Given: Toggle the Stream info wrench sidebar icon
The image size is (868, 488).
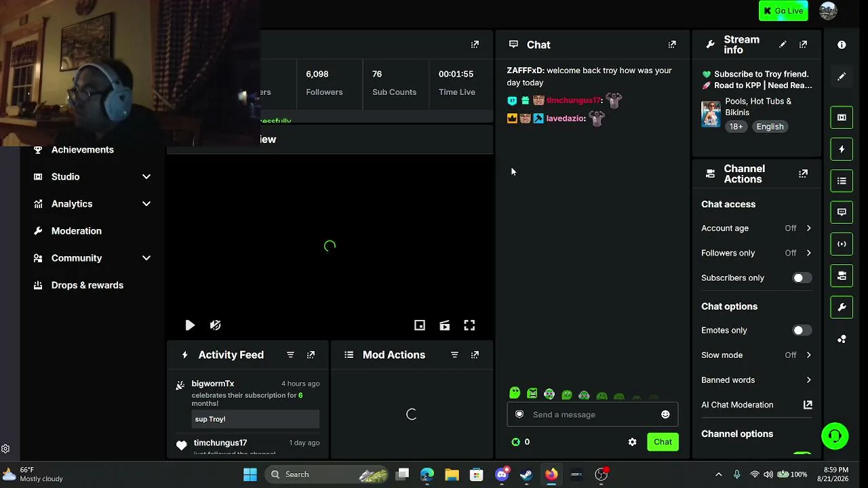Looking at the screenshot, I should pos(842,307).
